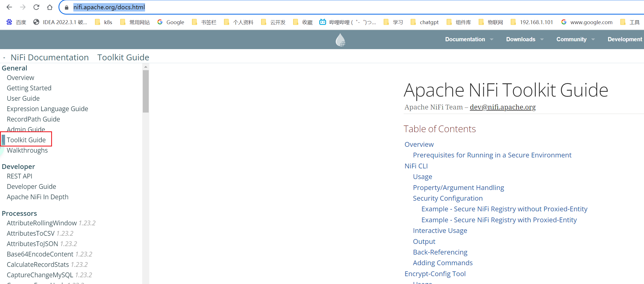The height and width of the screenshot is (284, 644).
Task: Open AttributesToJSON processor docs
Action: tap(42, 244)
